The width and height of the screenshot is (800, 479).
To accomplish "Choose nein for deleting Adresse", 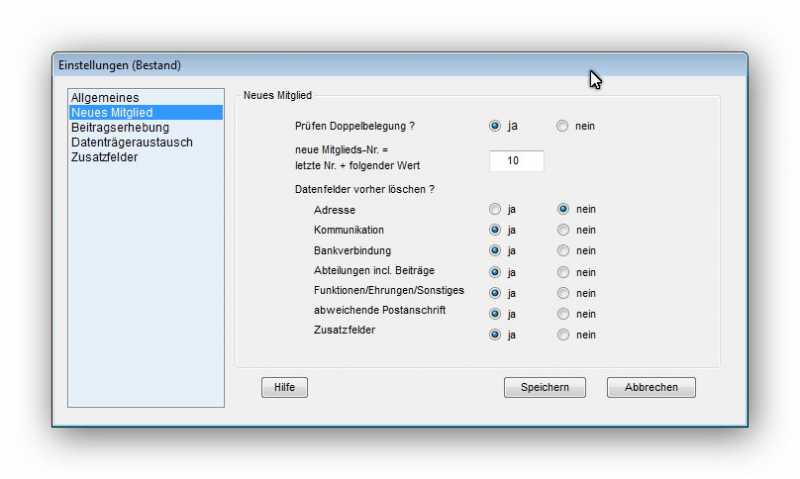I will [563, 210].
